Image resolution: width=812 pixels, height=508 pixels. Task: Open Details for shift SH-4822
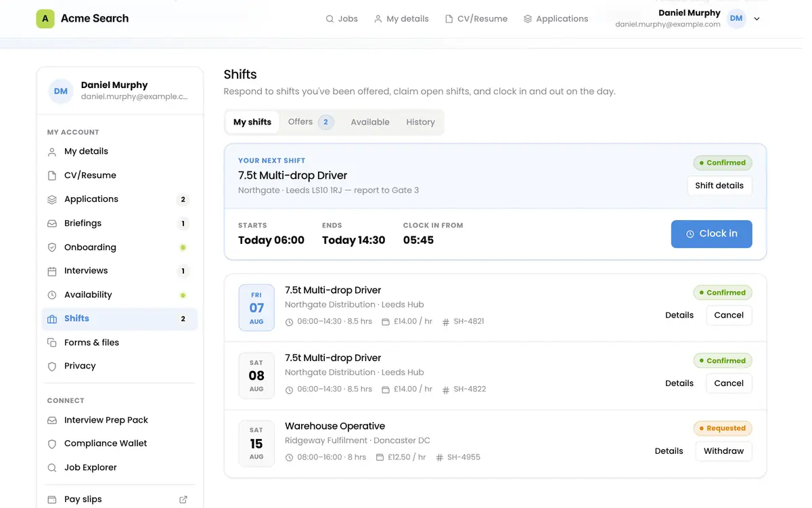tap(679, 383)
